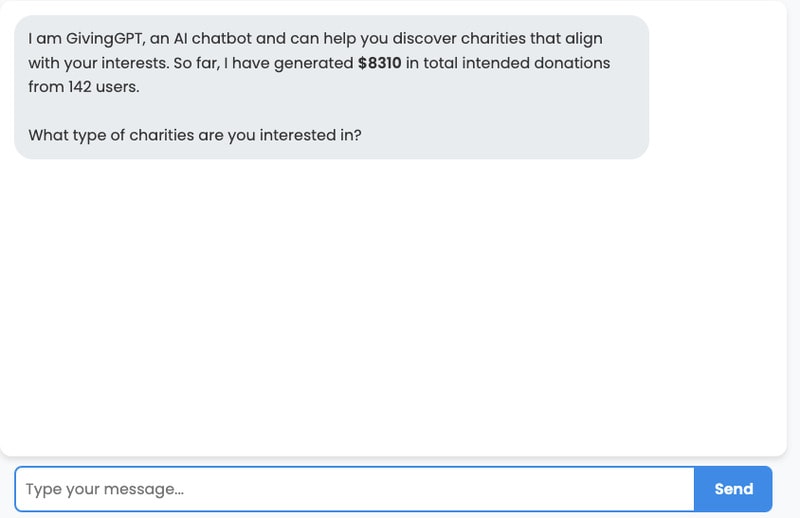Image resolution: width=800 pixels, height=518 pixels.
Task: Click the word 'generated' in the greeting
Action: (x=312, y=63)
